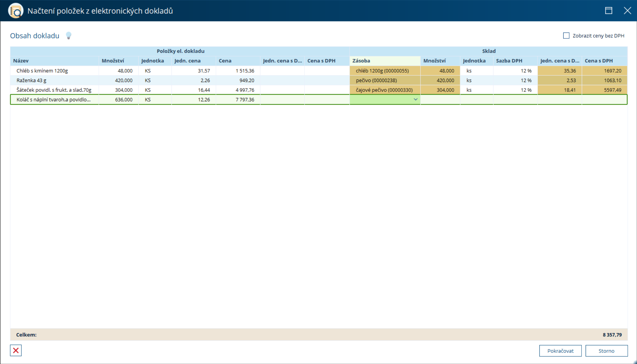The height and width of the screenshot is (364, 637).
Task: Click the application logo in title bar
Action: click(x=16, y=11)
